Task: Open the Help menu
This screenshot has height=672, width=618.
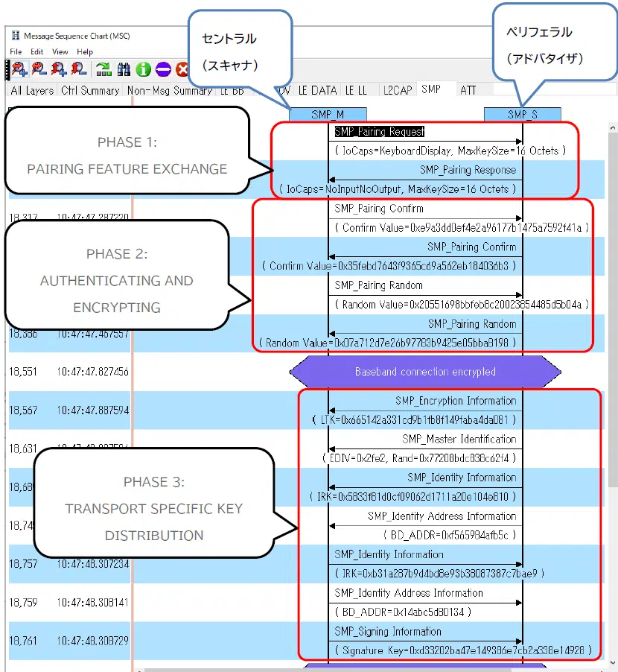Action: [x=85, y=52]
